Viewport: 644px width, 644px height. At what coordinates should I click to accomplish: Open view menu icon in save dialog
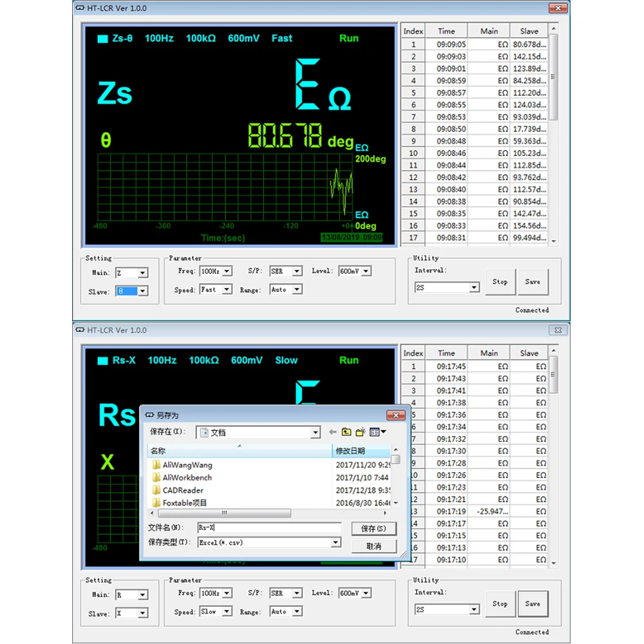377,431
